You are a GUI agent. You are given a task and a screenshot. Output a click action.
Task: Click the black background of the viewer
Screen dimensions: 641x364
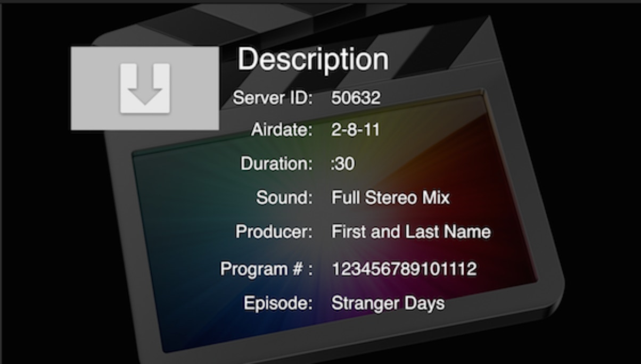[x=43, y=239]
